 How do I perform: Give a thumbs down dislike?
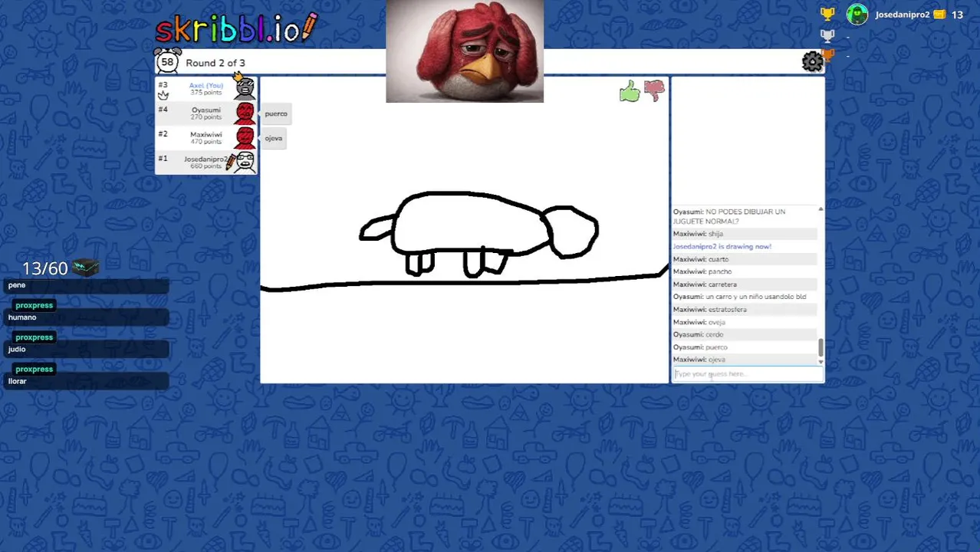pos(654,91)
